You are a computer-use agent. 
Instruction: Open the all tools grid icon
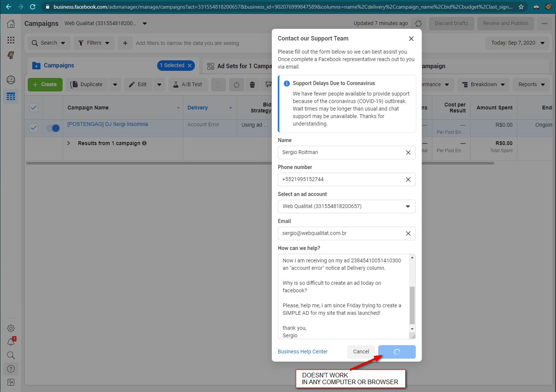click(11, 40)
